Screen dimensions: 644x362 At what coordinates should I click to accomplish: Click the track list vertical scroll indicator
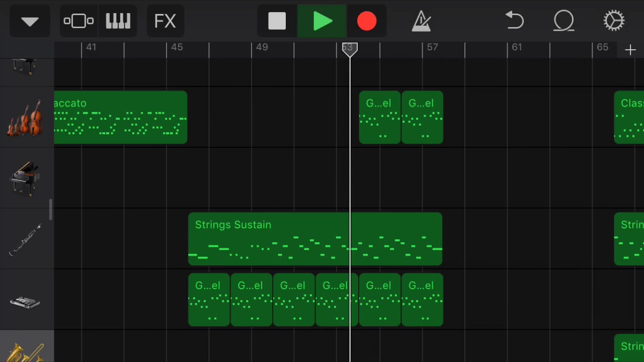pyautogui.click(x=50, y=210)
